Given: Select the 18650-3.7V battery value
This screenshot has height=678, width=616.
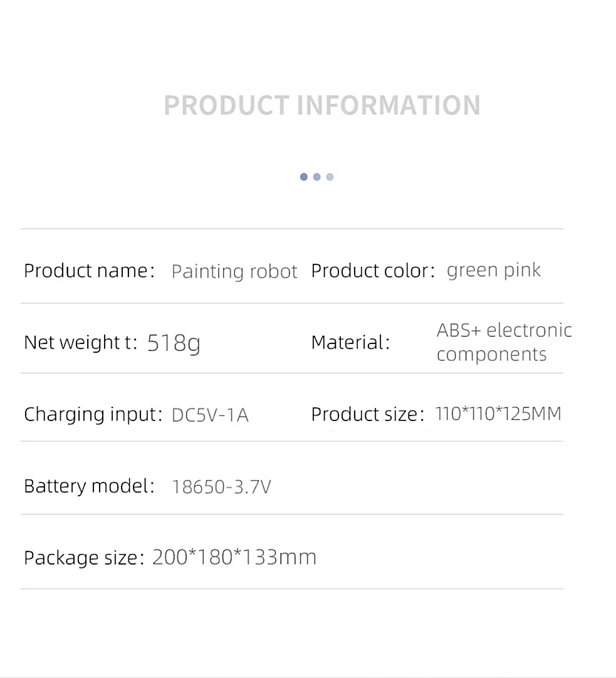Looking at the screenshot, I should click(221, 486).
